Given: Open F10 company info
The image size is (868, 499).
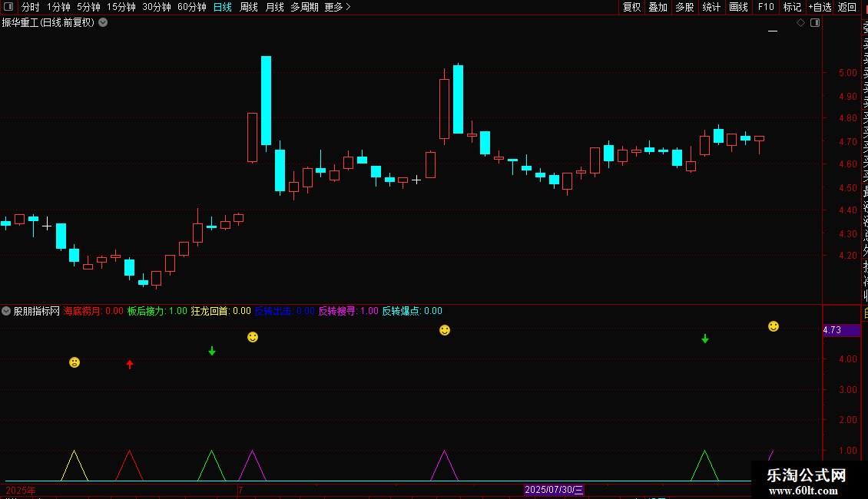Looking at the screenshot, I should pos(766,7).
